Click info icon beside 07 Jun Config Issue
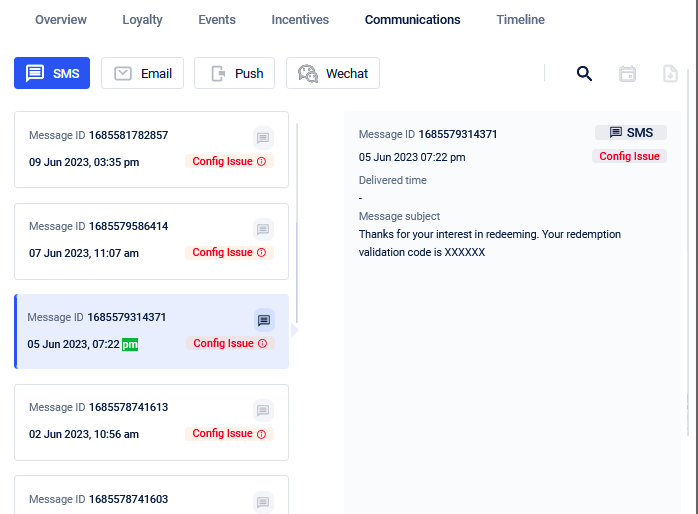This screenshot has width=698, height=514. (x=262, y=253)
